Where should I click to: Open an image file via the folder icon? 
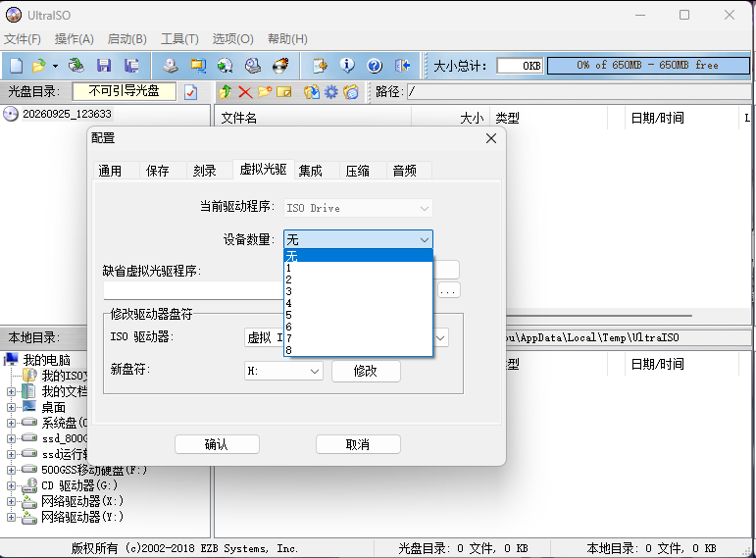(x=38, y=65)
